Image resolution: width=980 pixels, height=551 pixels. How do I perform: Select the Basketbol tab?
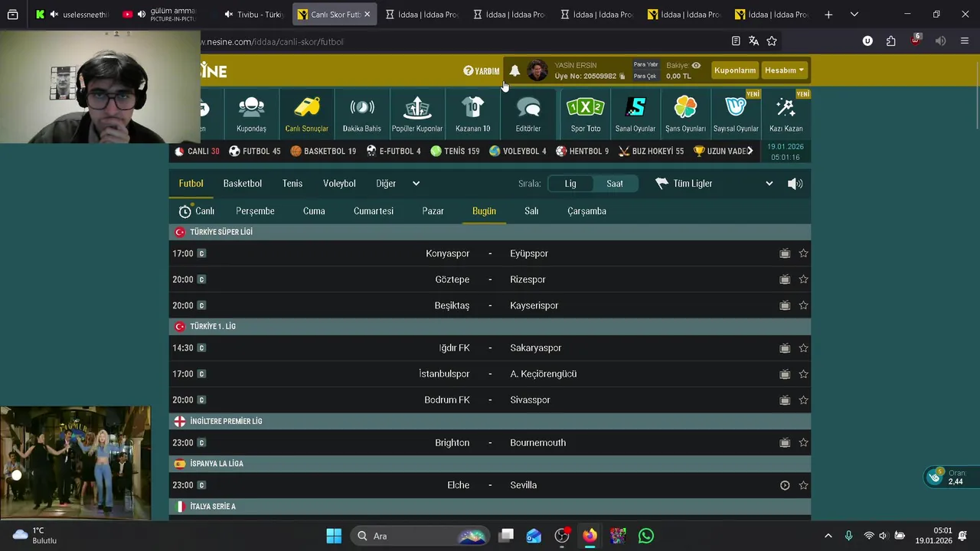[243, 184]
